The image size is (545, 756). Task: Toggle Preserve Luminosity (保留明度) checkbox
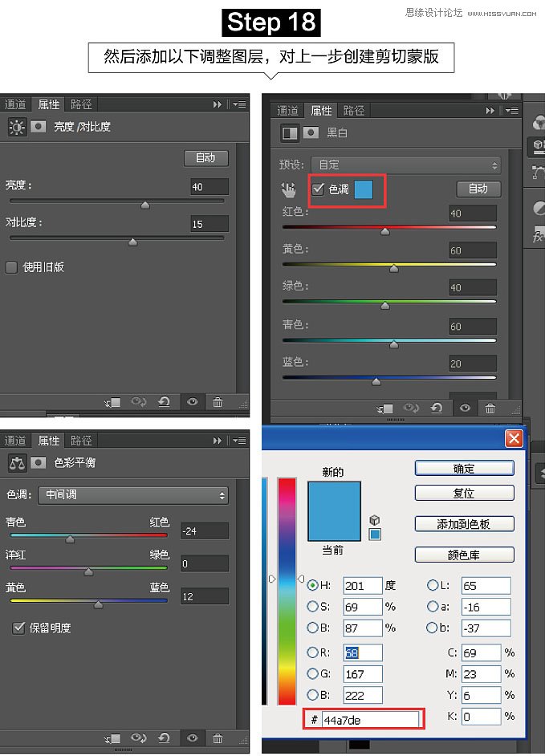[x=19, y=628]
